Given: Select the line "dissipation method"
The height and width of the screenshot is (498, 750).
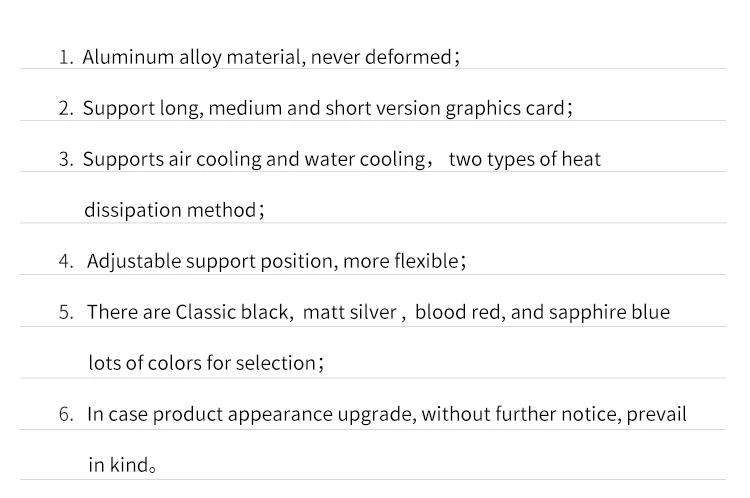Looking at the screenshot, I should (x=173, y=210).
